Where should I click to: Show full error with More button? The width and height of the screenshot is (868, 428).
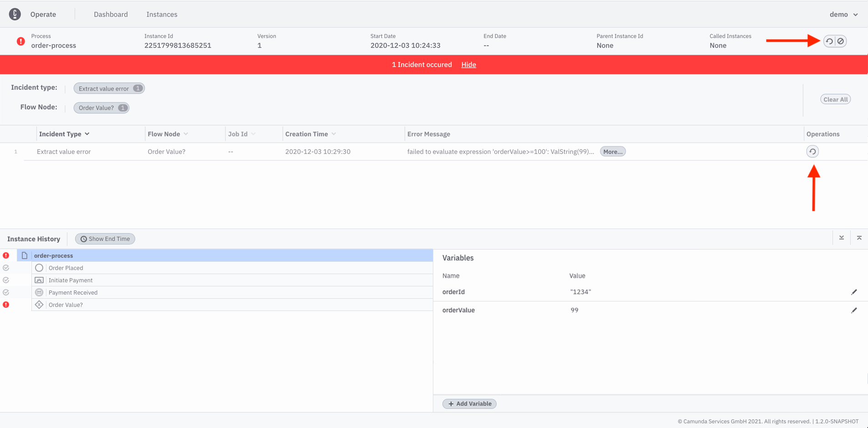(612, 152)
